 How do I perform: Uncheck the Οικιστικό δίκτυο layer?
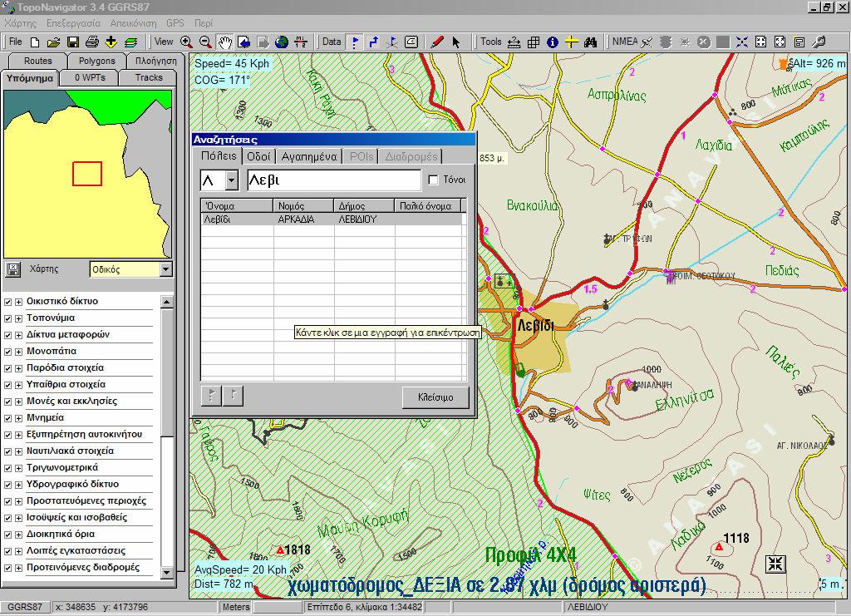[x=7, y=302]
